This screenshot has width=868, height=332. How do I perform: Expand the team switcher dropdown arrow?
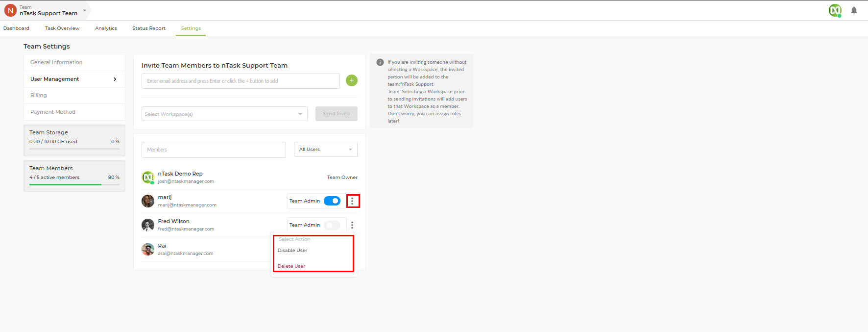coord(84,10)
